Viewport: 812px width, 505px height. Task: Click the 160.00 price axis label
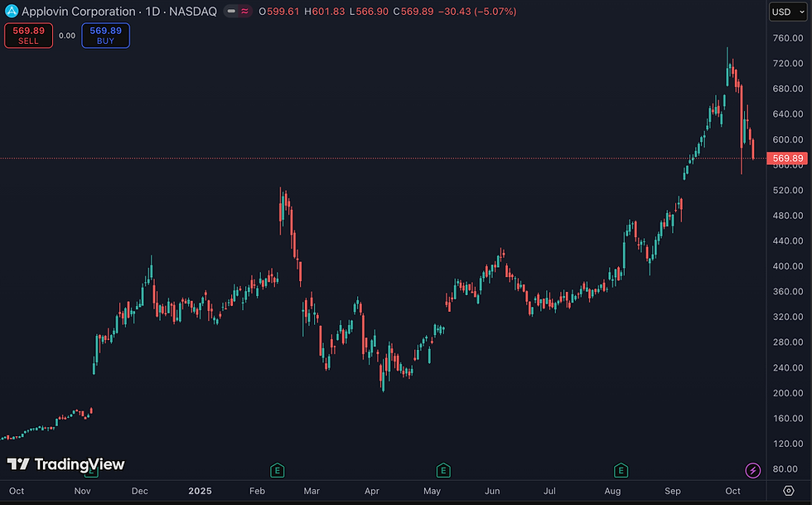pos(788,419)
